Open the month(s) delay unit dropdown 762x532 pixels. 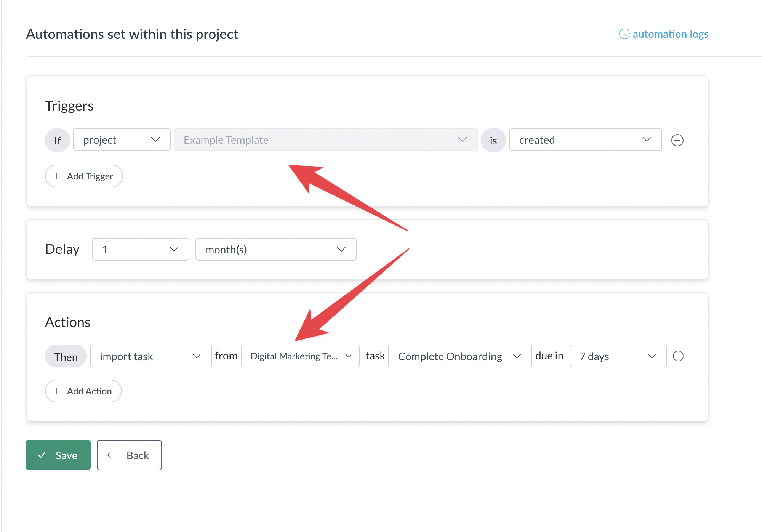tap(275, 250)
